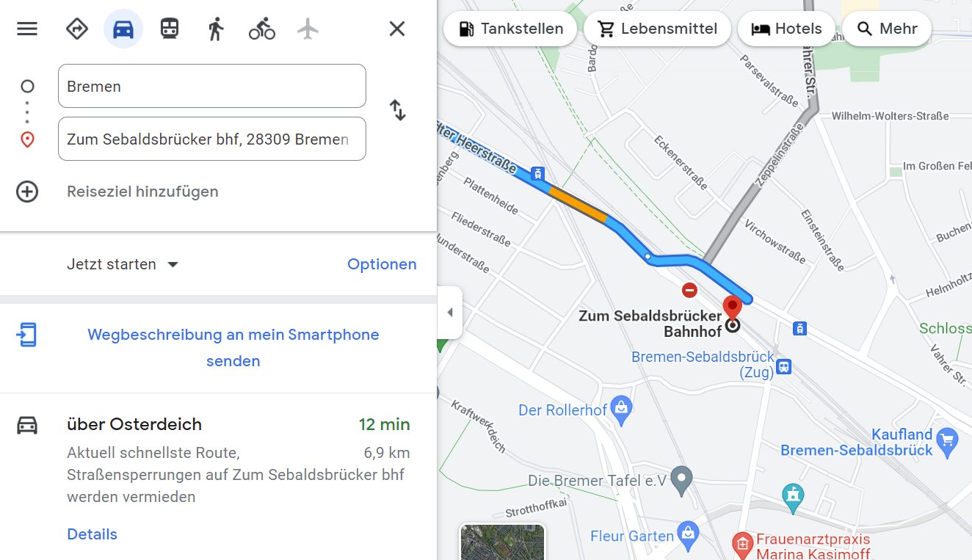Select best travel mode diamond icon
The width and height of the screenshot is (972, 560).
coord(77,29)
